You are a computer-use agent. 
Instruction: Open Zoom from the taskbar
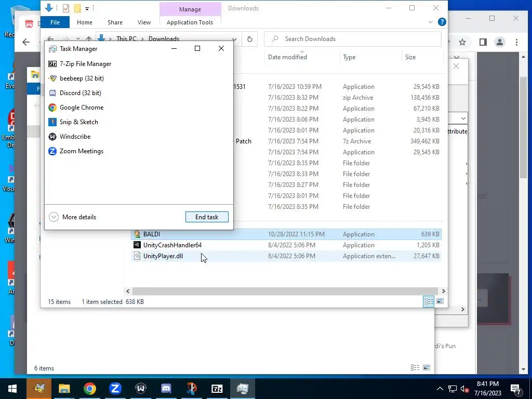(115, 389)
